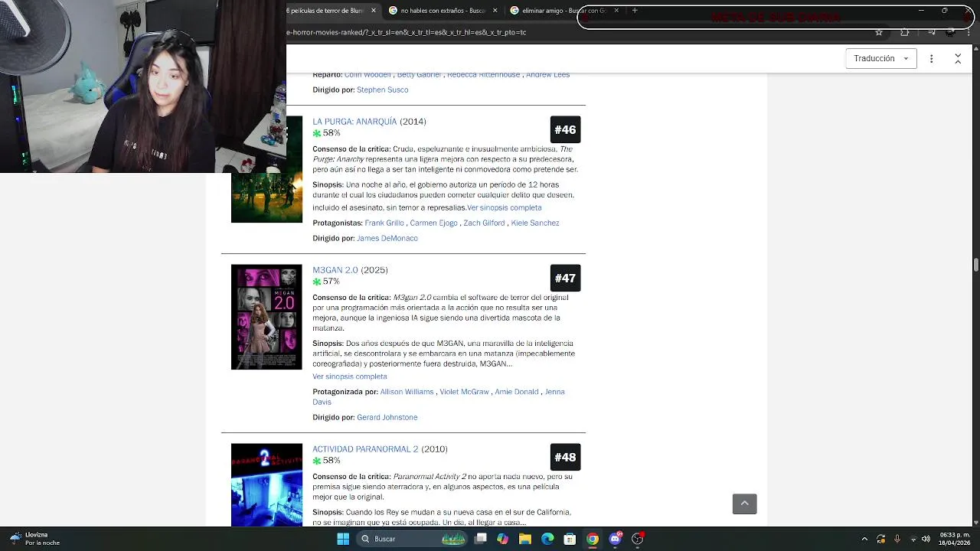
Task: Open the network Wi-Fi tray icon
Action: pos(913,539)
